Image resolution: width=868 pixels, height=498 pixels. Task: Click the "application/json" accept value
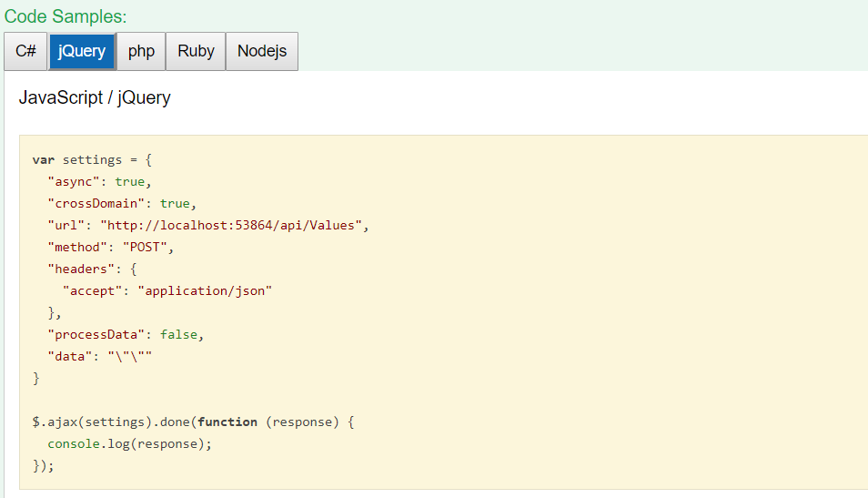point(205,290)
